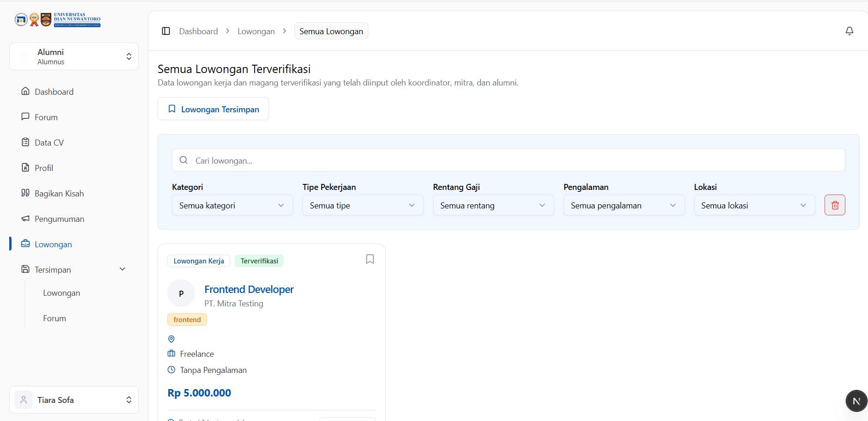The height and width of the screenshot is (421, 868).
Task: Click the Freelance job type text
Action: click(197, 354)
